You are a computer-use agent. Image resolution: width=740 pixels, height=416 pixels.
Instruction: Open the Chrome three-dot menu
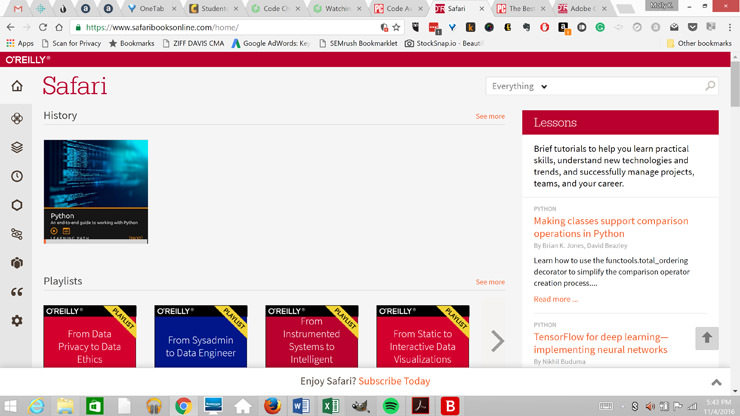[x=730, y=27]
